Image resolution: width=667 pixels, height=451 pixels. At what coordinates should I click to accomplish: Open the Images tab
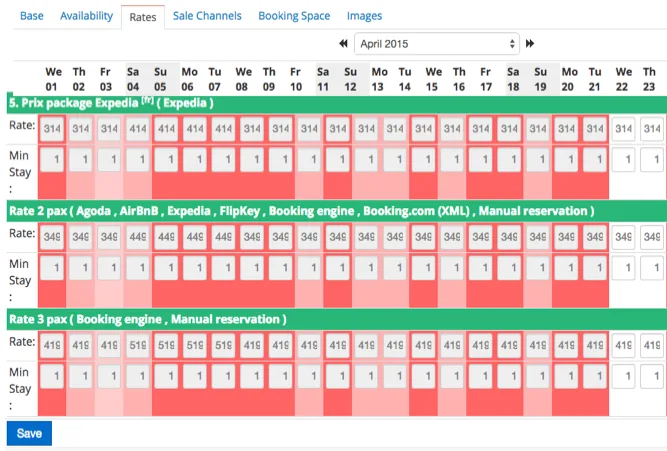coord(365,16)
